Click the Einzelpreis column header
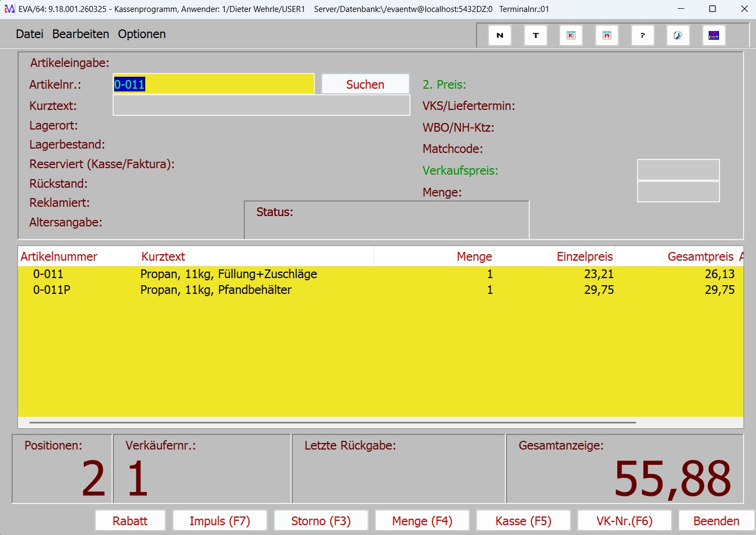 584,257
